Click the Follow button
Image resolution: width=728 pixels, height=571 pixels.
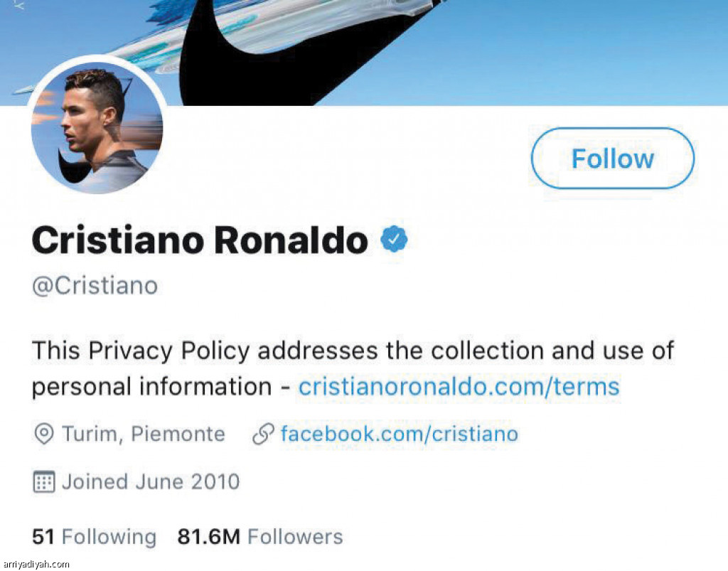(x=612, y=159)
